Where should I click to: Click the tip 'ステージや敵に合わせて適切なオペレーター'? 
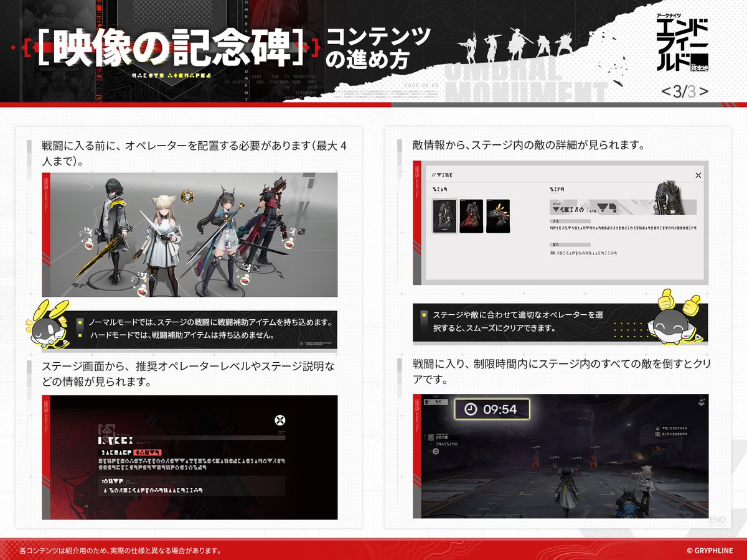(x=518, y=315)
